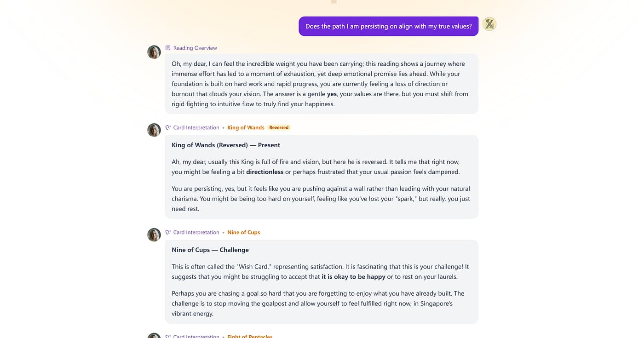Click the cards icon before Nine of Cups
The height and width of the screenshot is (338, 644).
tap(168, 233)
